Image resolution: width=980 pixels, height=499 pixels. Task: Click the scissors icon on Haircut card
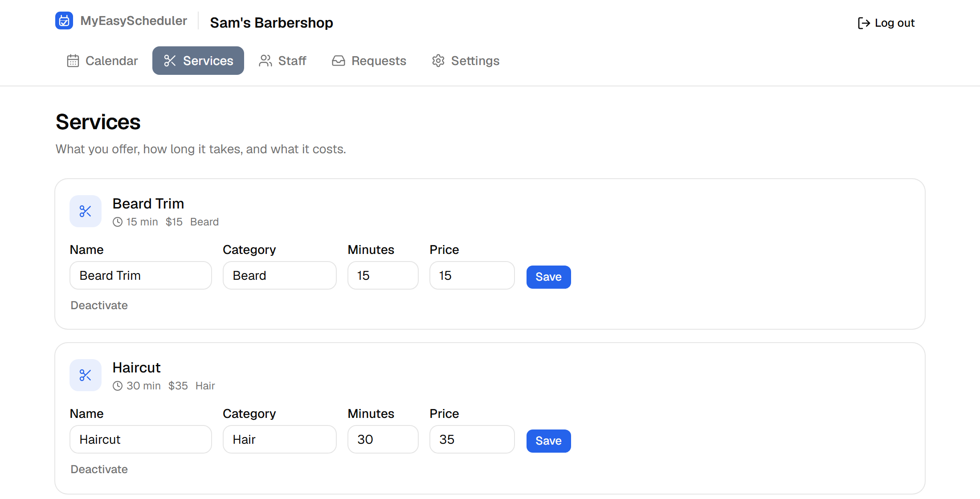(86, 375)
